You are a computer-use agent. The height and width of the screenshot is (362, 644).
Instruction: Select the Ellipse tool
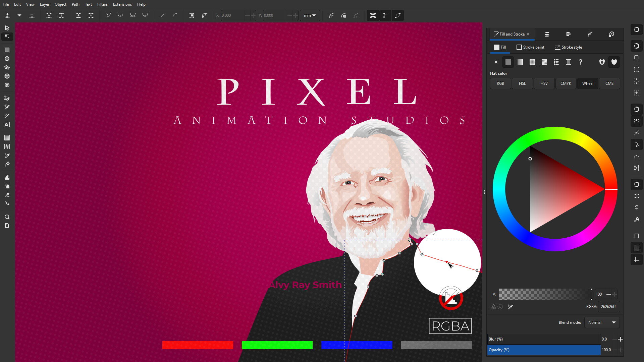7,59
